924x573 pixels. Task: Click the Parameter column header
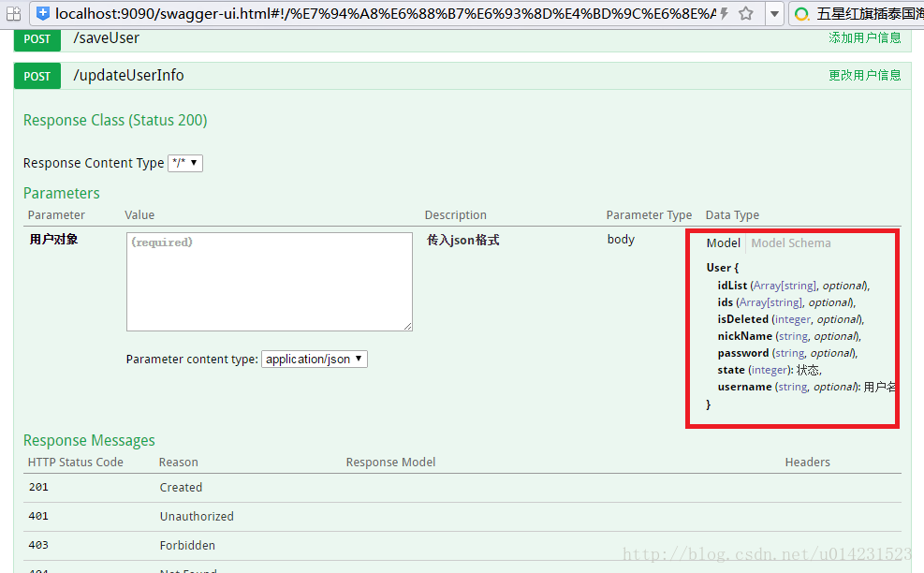click(x=56, y=215)
